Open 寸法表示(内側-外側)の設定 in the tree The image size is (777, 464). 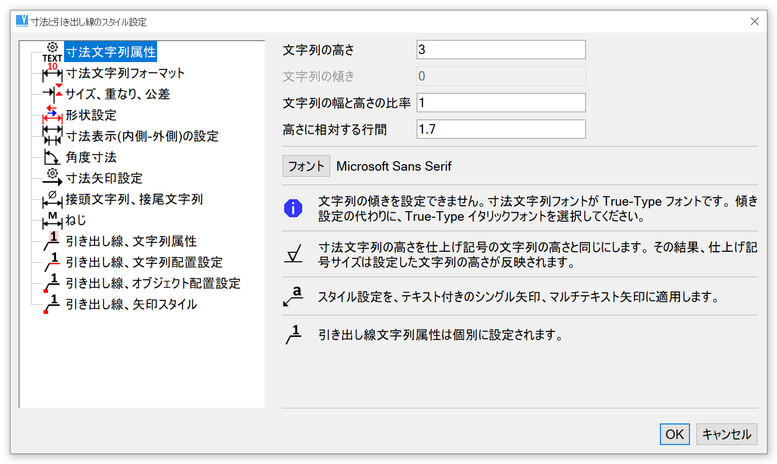pos(141,136)
